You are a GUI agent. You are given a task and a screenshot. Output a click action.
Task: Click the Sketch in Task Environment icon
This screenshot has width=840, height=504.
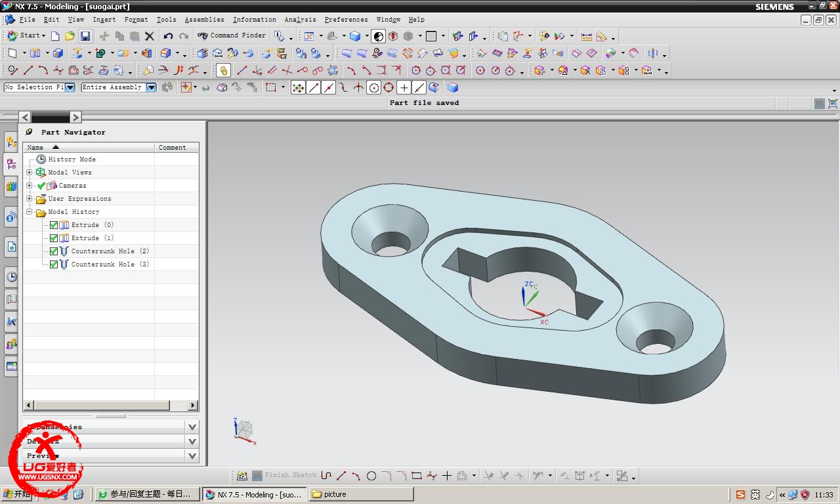(x=242, y=476)
